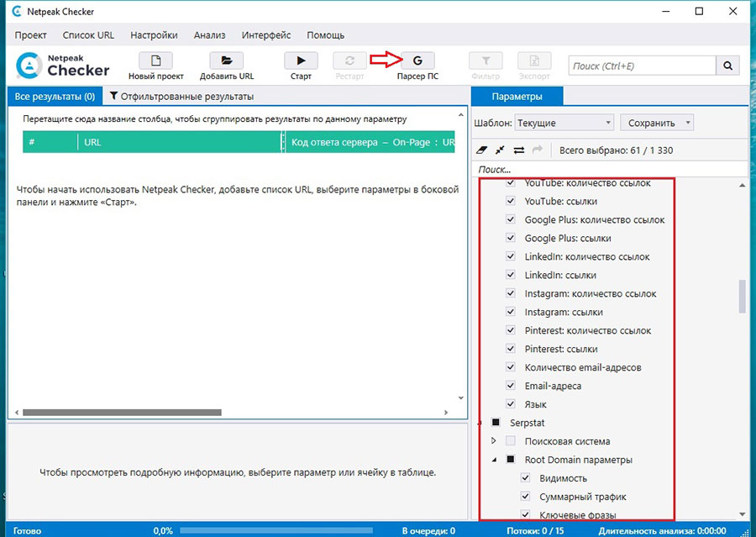Click the Фильтр funnel icon
756x537 pixels.
[486, 61]
